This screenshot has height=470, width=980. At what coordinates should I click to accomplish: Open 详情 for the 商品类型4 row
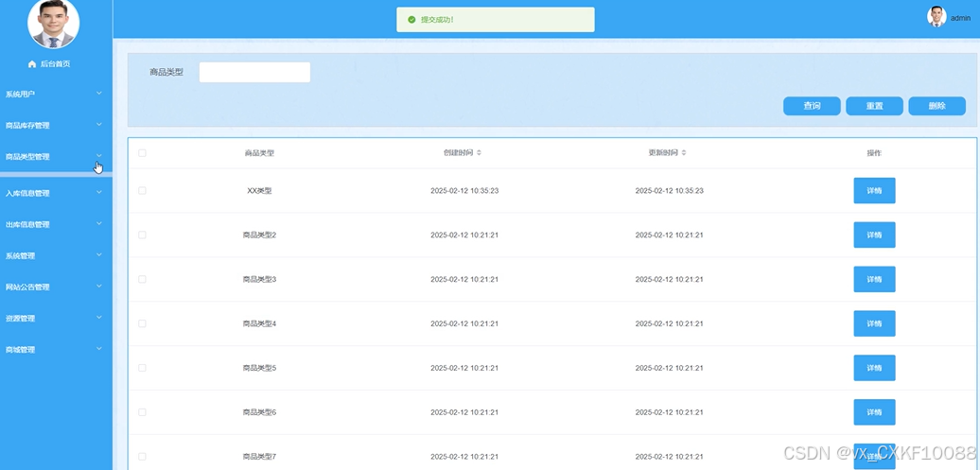pyautogui.click(x=874, y=323)
